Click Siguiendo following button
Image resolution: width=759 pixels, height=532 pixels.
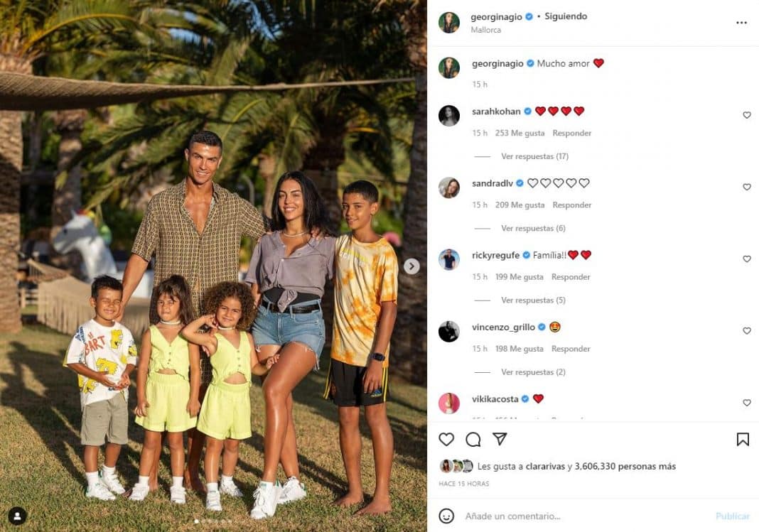[566, 16]
